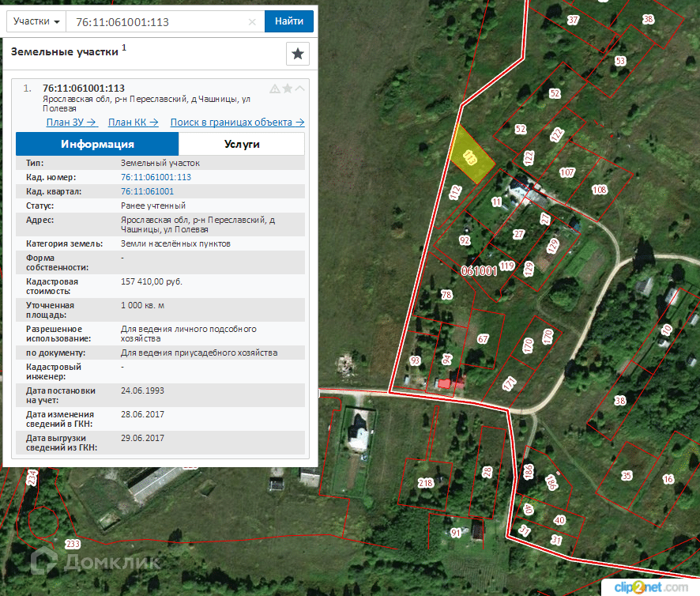Switch to the Услуги tab
700x596 pixels.
pyautogui.click(x=242, y=144)
